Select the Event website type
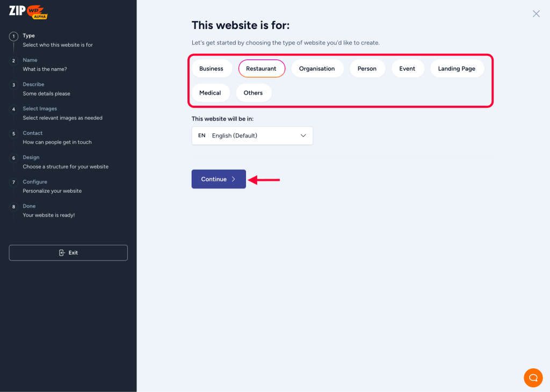 click(x=408, y=68)
